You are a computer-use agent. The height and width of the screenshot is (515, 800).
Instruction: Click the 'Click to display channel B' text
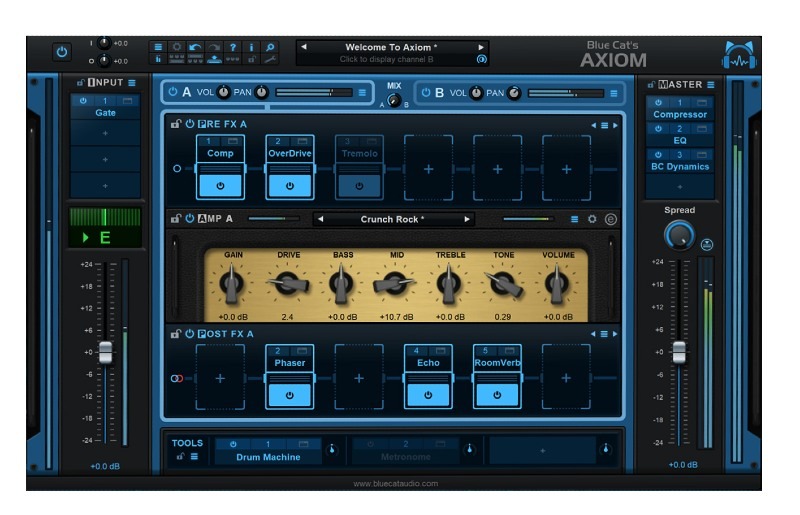pyautogui.click(x=386, y=59)
